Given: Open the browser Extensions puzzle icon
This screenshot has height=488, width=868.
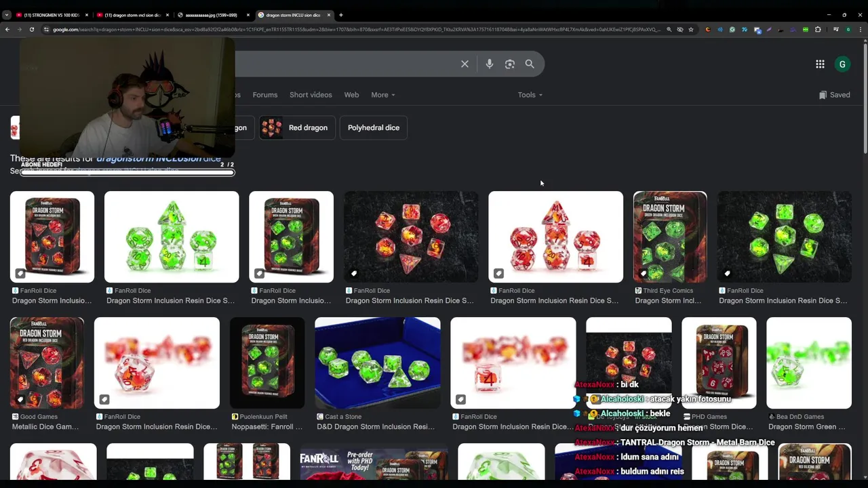Looking at the screenshot, I should pyautogui.click(x=818, y=30).
